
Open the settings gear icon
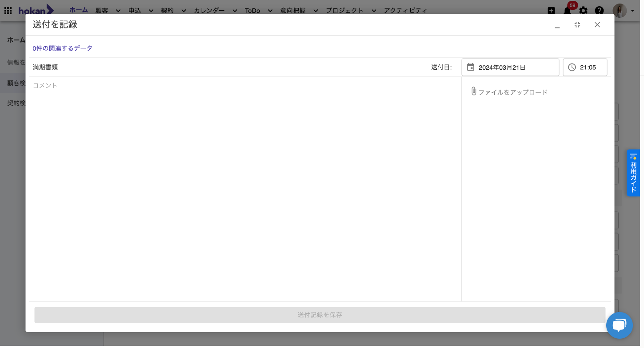(x=583, y=11)
